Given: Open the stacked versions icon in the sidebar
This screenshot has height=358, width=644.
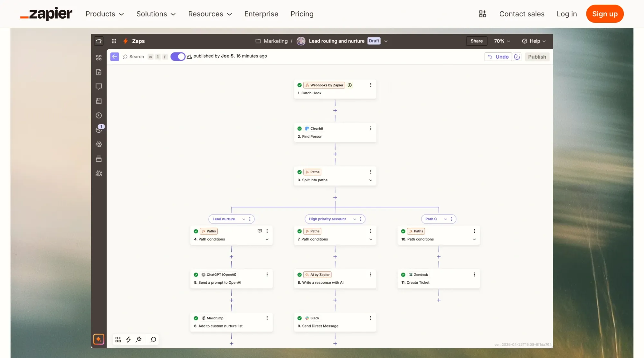Looking at the screenshot, I should click(99, 159).
